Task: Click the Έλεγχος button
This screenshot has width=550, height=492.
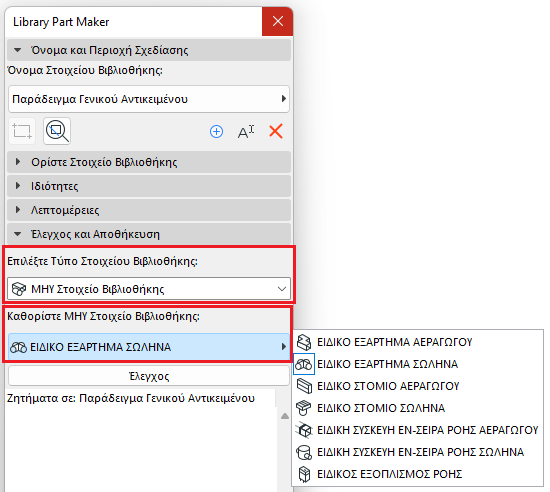Action: click(149, 376)
